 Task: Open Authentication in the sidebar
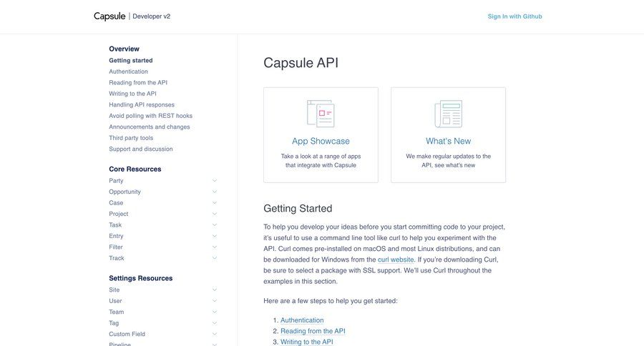[128, 71]
